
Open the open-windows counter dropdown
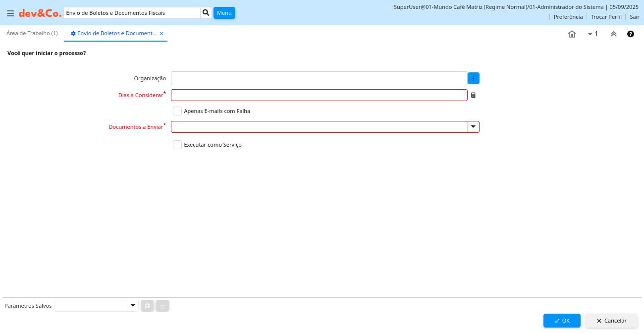pos(592,34)
